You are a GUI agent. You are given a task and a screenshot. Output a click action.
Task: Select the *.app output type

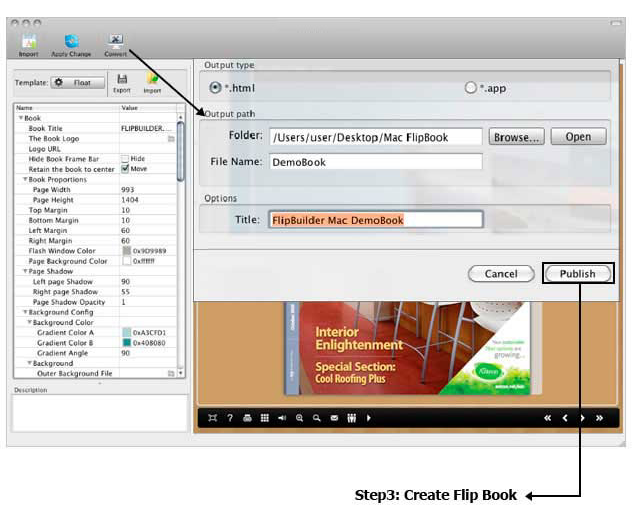coord(470,88)
